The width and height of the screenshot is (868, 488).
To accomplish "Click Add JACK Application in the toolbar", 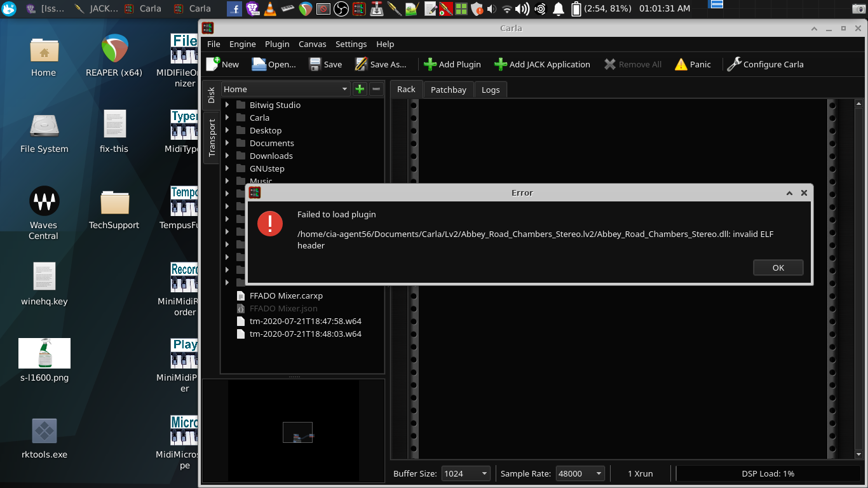I will pos(542,64).
